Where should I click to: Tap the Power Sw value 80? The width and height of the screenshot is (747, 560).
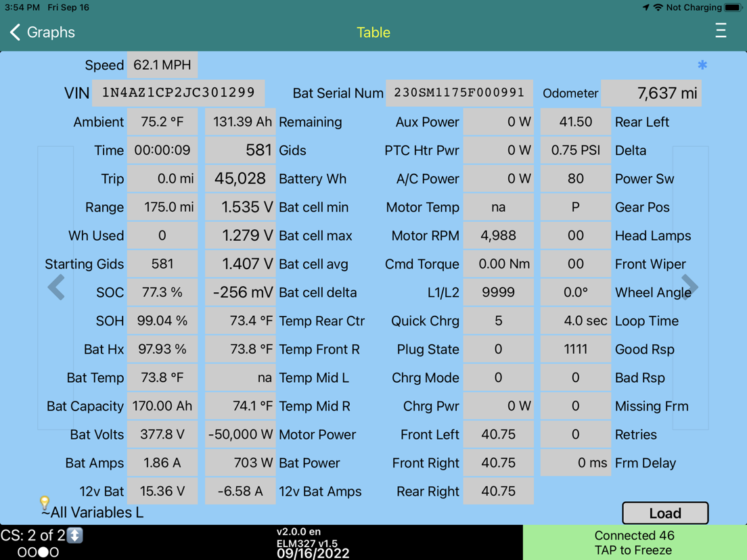click(576, 179)
